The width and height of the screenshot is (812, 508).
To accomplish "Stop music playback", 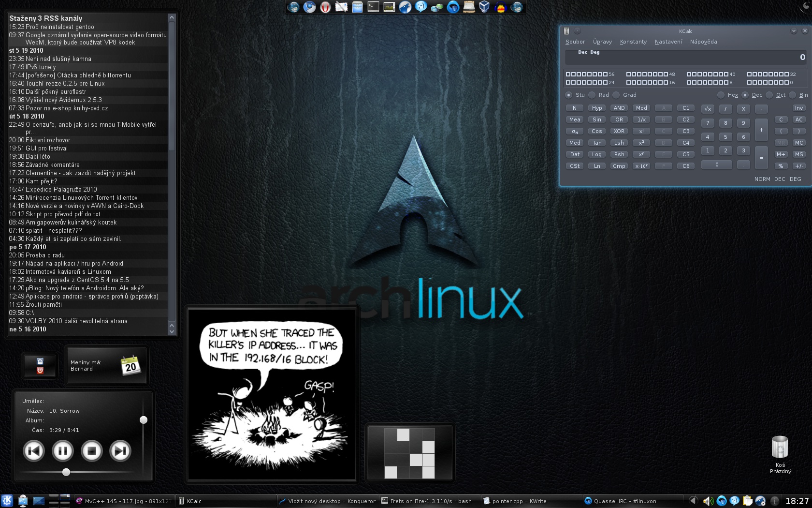I will (92, 451).
